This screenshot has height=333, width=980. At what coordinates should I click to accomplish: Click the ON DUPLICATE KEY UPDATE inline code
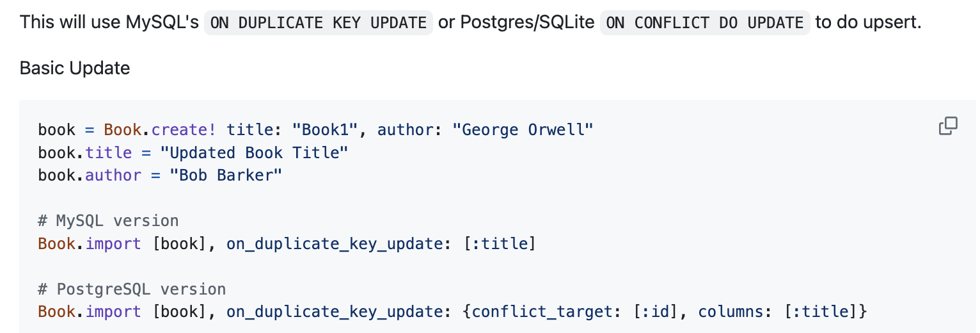coord(319,23)
